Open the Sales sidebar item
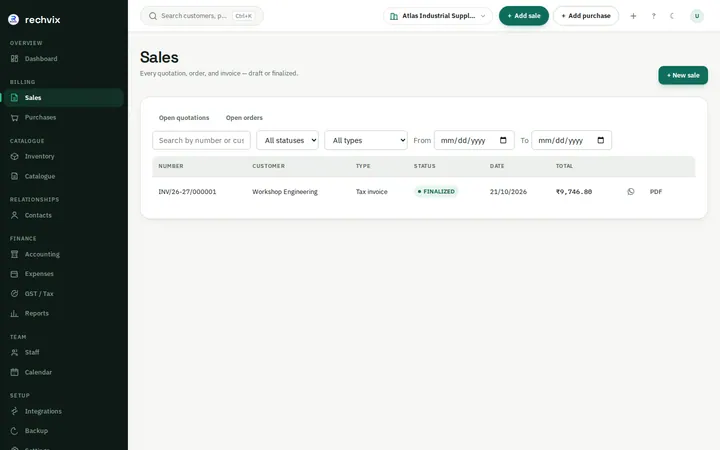The width and height of the screenshot is (720, 450). [63, 98]
